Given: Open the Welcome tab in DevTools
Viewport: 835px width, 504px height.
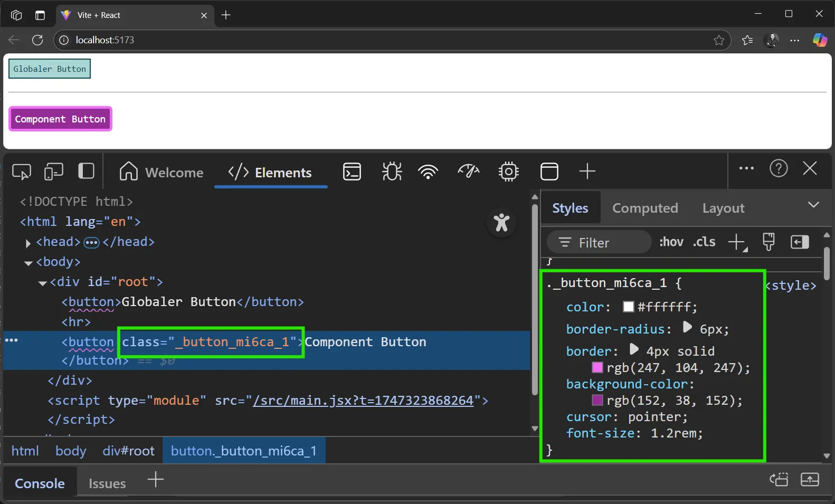Looking at the screenshot, I should 161,172.
